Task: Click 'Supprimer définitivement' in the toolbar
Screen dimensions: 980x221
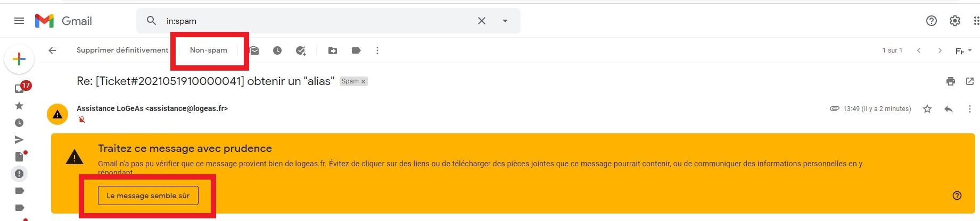Action: tap(122, 50)
